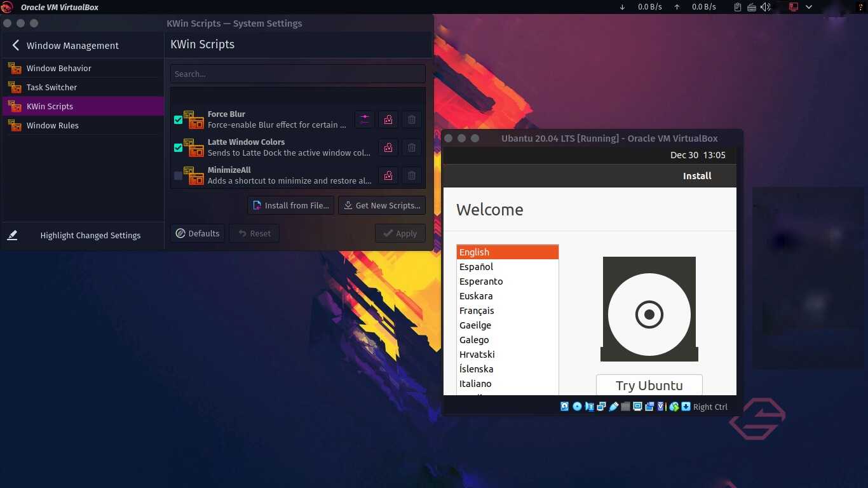Click the Defaults button

[x=198, y=233]
